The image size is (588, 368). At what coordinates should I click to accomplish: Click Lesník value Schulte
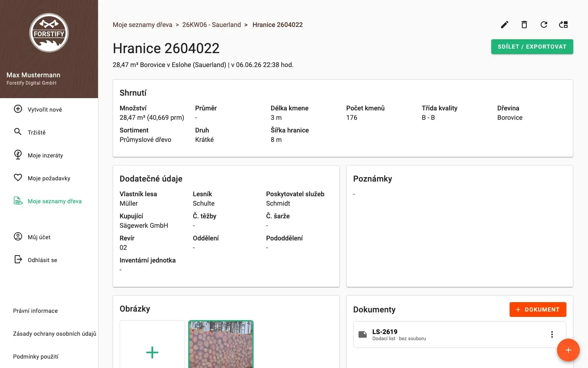(x=204, y=203)
